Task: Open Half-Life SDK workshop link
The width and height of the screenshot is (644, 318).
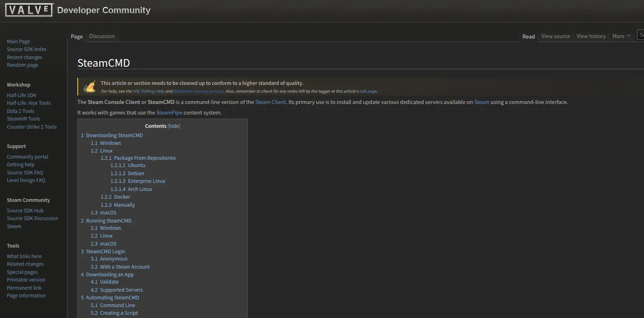Action: point(21,95)
